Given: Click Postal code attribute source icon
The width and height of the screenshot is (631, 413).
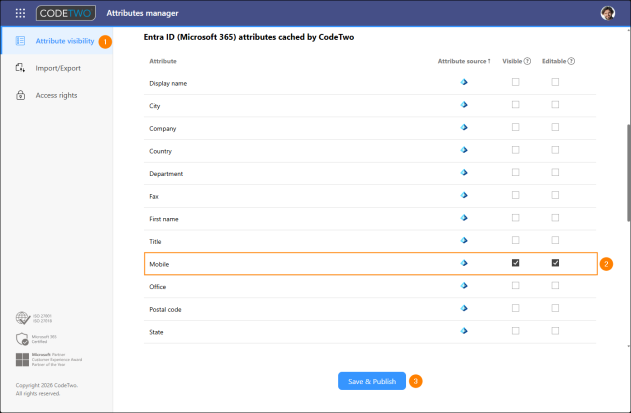Looking at the screenshot, I should 464,308.
